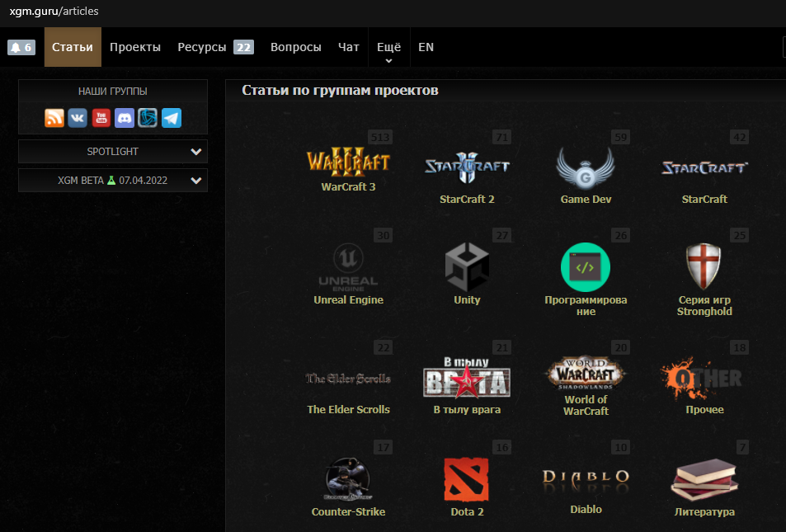
Task: Click the StarCraft 2 logo
Action: [x=467, y=167]
